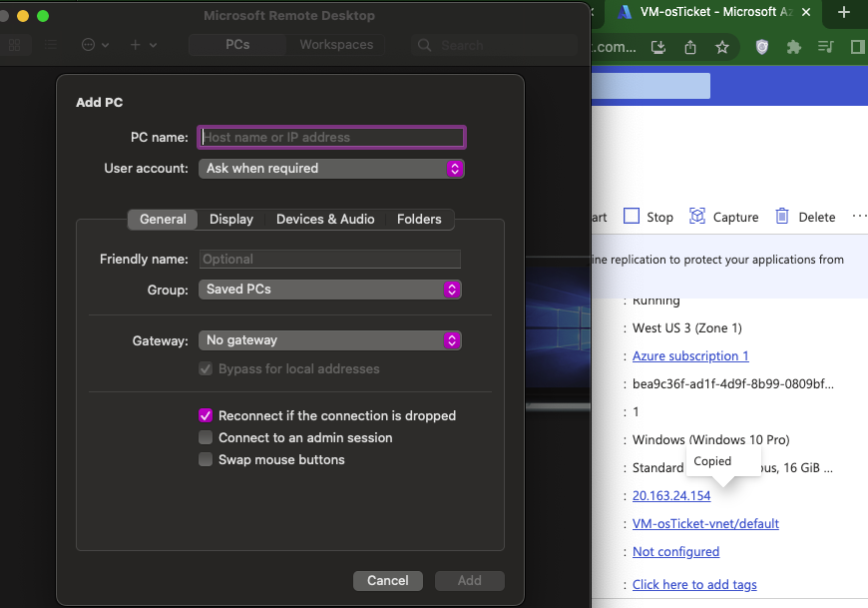868x608 pixels.
Task: Open the Folders tab
Action: tap(419, 220)
